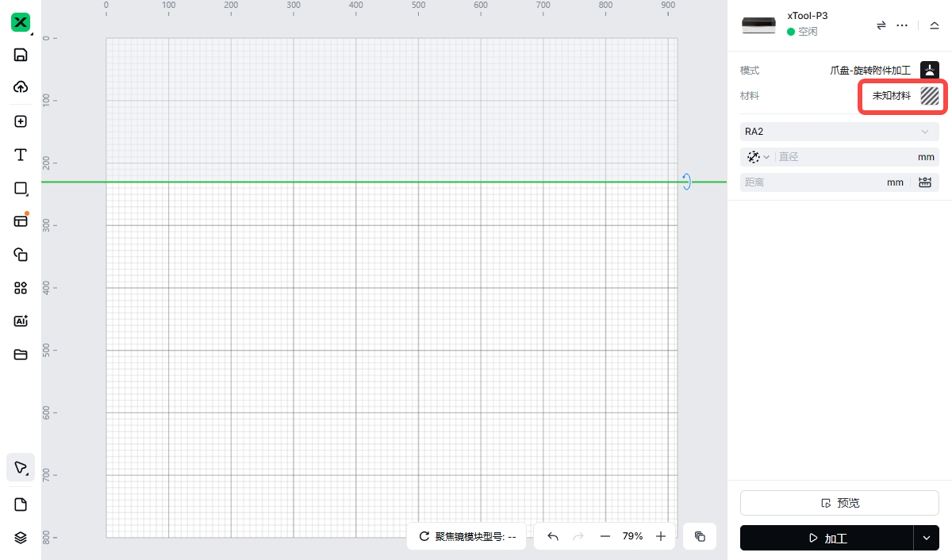Click the switch device arrows icon
This screenshot has width=952, height=560.
tap(881, 25)
